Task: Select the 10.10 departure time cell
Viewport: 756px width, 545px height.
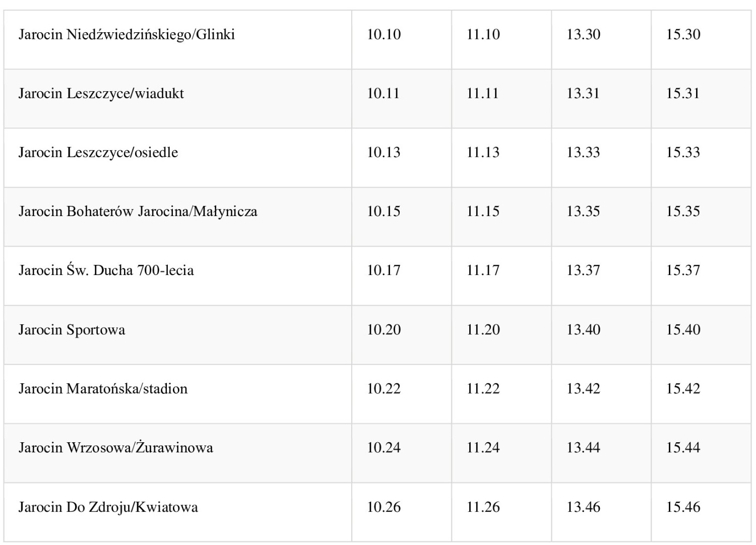Action: tap(384, 34)
